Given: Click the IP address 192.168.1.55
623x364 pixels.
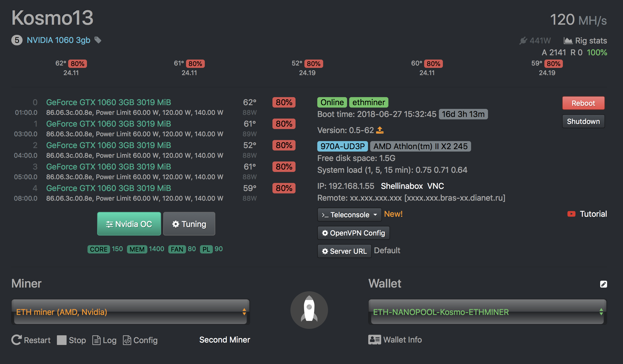Looking at the screenshot, I should 351,186.
